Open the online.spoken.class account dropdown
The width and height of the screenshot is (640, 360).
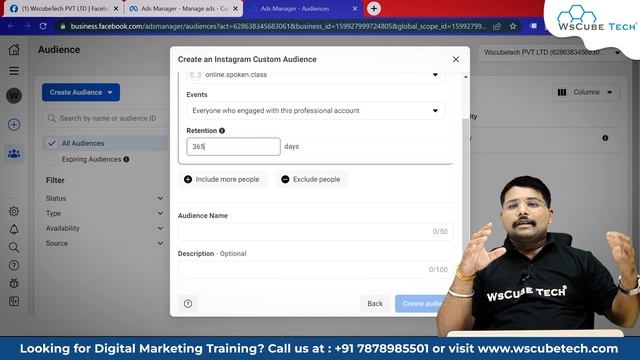point(316,75)
